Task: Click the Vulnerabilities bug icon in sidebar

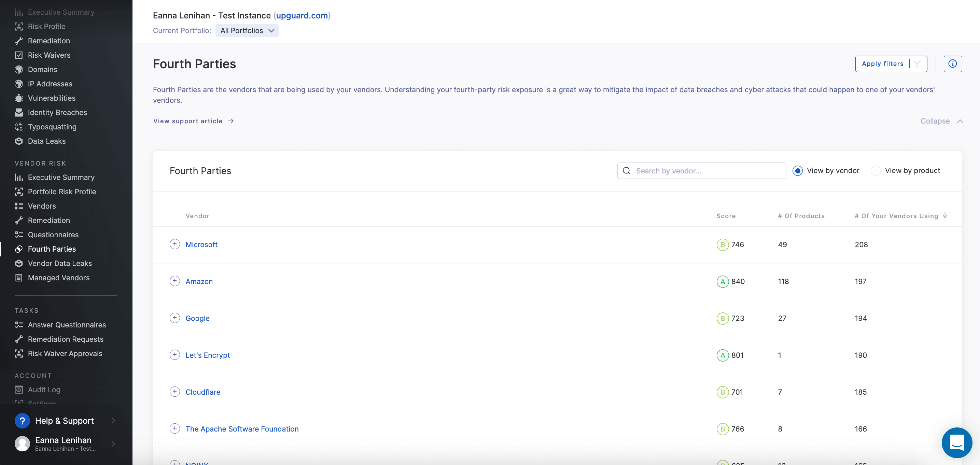Action: 19,98
